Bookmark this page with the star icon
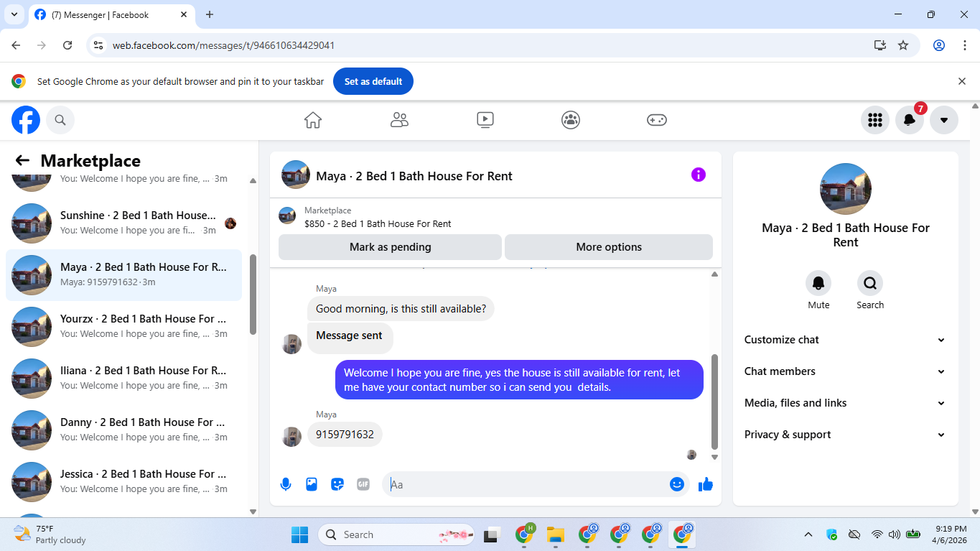980x551 pixels. 903,45
